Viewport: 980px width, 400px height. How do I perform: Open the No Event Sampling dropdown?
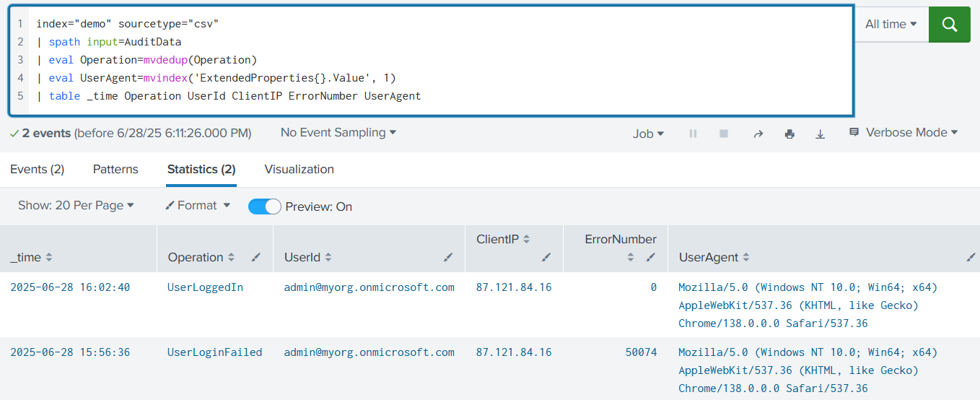pyautogui.click(x=338, y=133)
